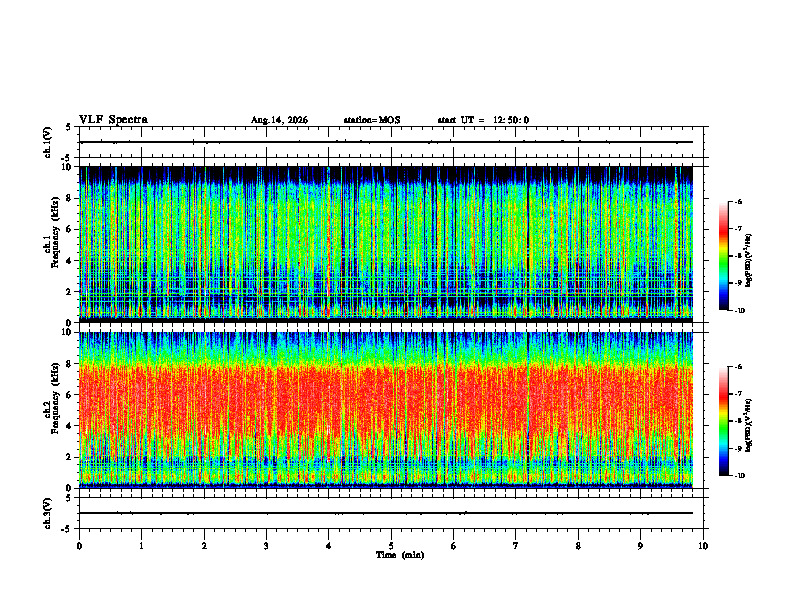This screenshot has height=612, width=792.
Task: Click the 0 minute tick on time axis
Action: tap(79, 546)
